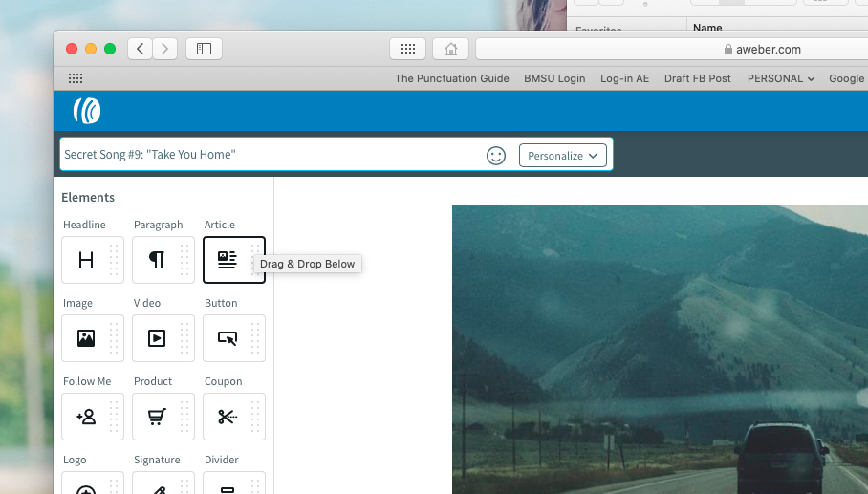Click the Elements panel heading
Viewport: 868px width, 494px height.
(x=88, y=198)
